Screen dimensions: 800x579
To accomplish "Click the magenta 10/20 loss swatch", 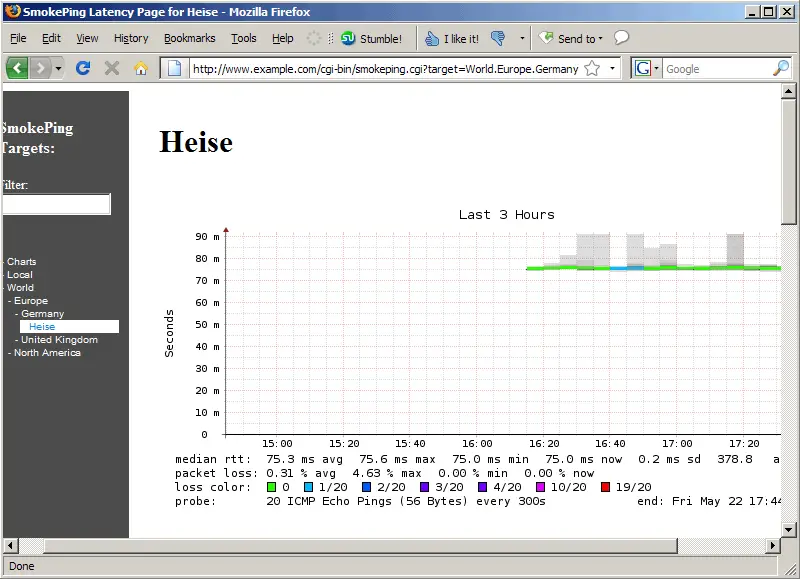I will point(540,487).
